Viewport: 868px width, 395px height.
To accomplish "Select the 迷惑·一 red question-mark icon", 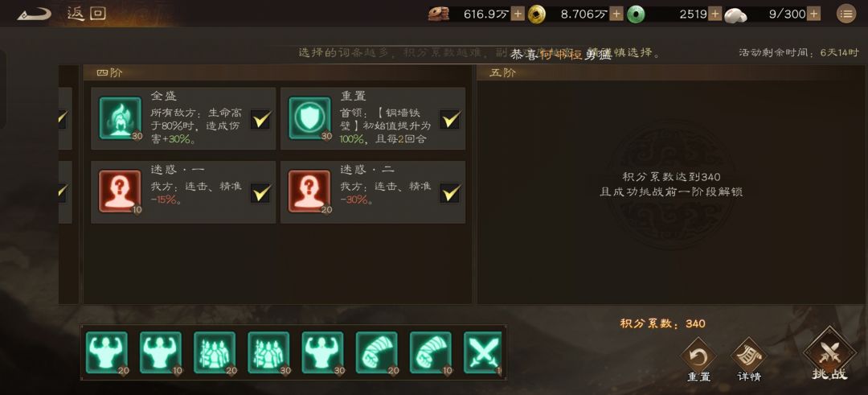I will click(120, 191).
